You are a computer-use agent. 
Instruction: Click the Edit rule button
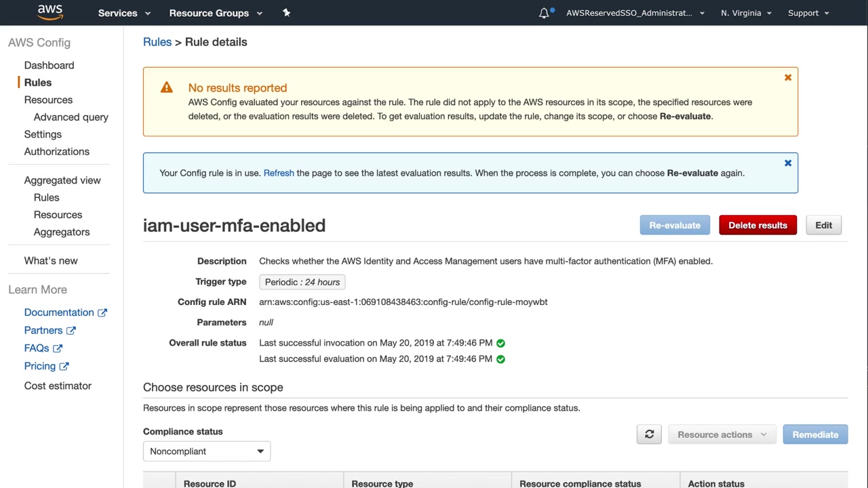[823, 226]
